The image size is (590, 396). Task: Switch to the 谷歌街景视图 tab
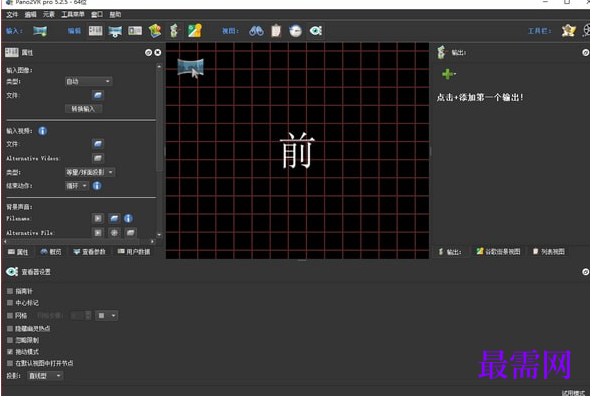[x=498, y=252]
